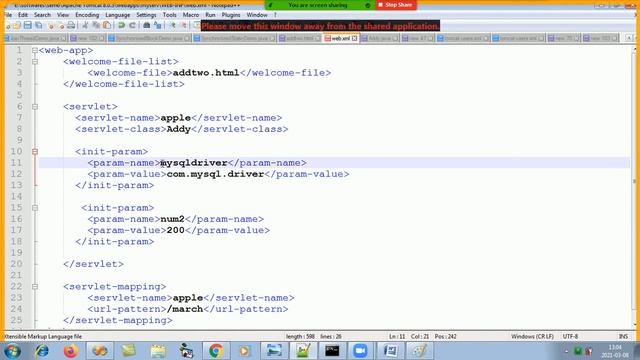This screenshot has width=640, height=360.
Task: Open the file explorer folder taskbar icon
Action: (x=158, y=351)
